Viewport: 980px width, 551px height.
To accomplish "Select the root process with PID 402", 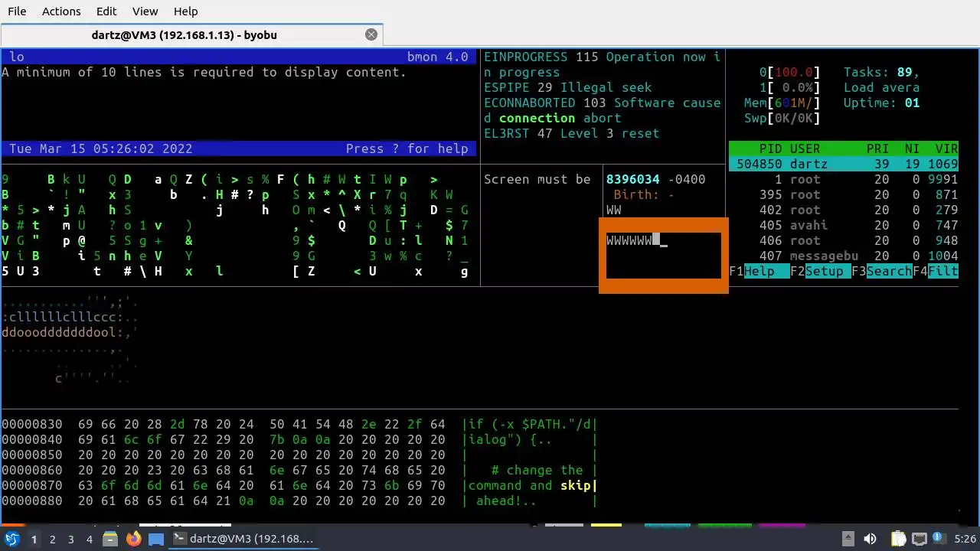I will pyautogui.click(x=844, y=210).
